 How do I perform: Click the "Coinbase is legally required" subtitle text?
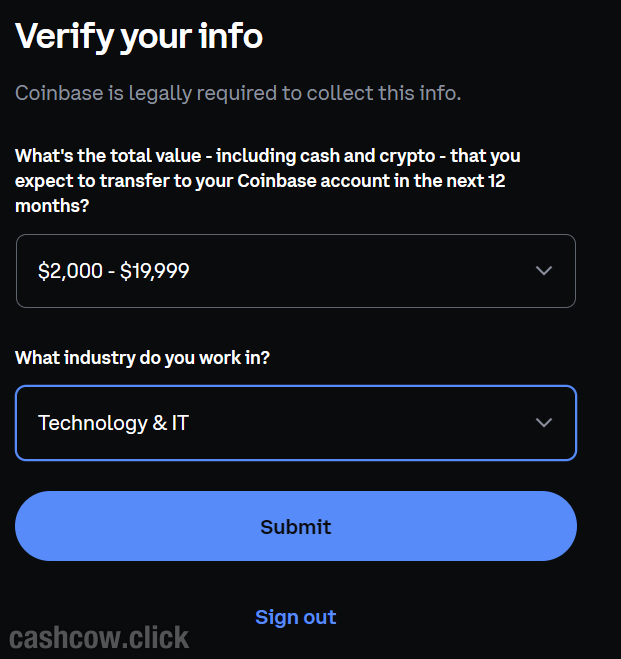tap(238, 94)
